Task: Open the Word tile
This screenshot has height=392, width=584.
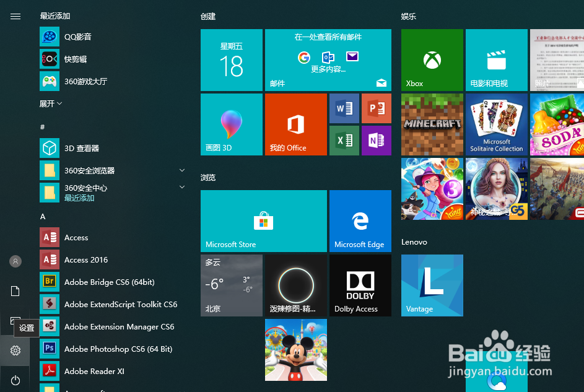Action: (344, 108)
